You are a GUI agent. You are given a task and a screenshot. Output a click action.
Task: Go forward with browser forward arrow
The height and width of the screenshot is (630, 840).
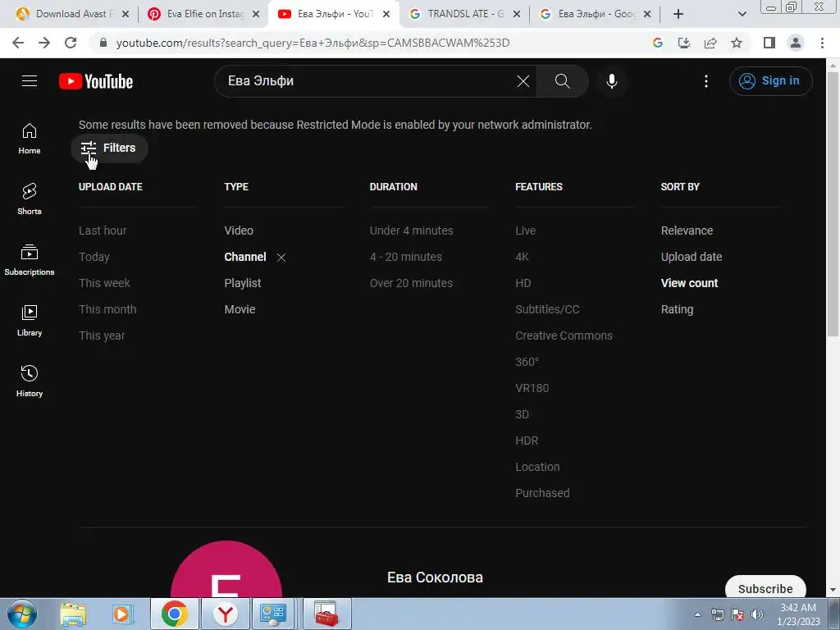click(x=44, y=43)
